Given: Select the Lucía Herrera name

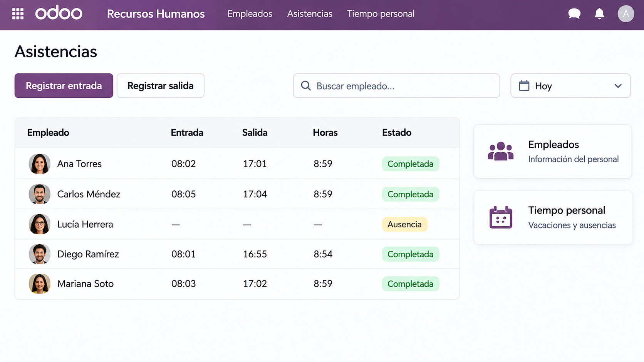Looking at the screenshot, I should 85,224.
